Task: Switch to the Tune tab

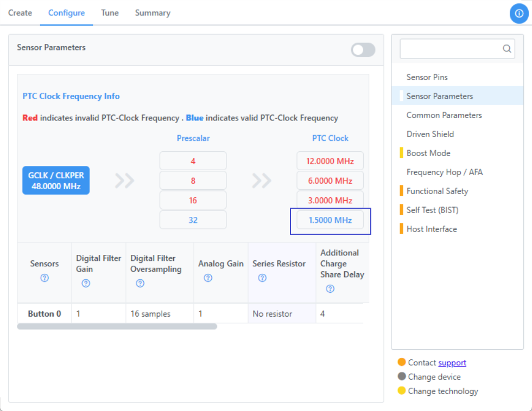Action: coord(110,13)
